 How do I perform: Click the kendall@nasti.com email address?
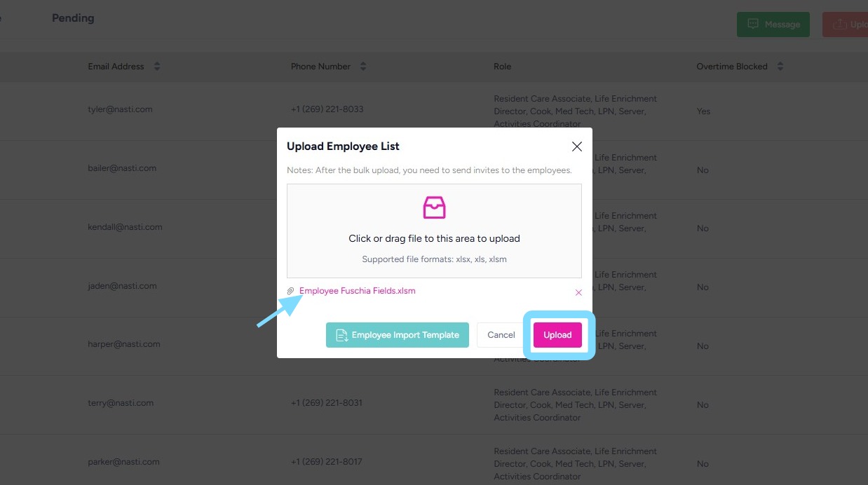click(x=125, y=227)
